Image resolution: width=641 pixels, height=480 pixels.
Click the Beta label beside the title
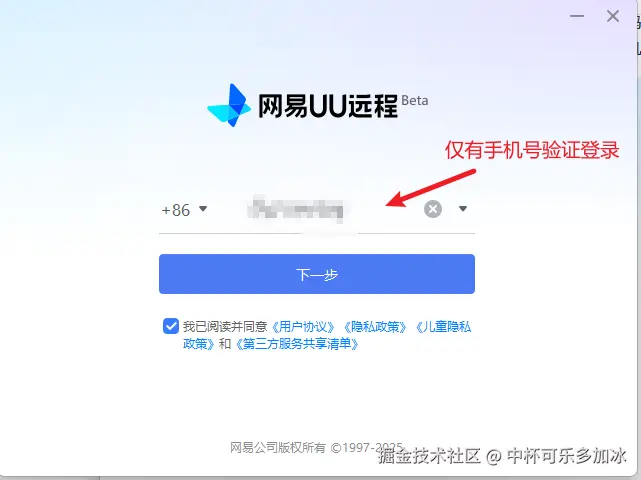point(415,100)
